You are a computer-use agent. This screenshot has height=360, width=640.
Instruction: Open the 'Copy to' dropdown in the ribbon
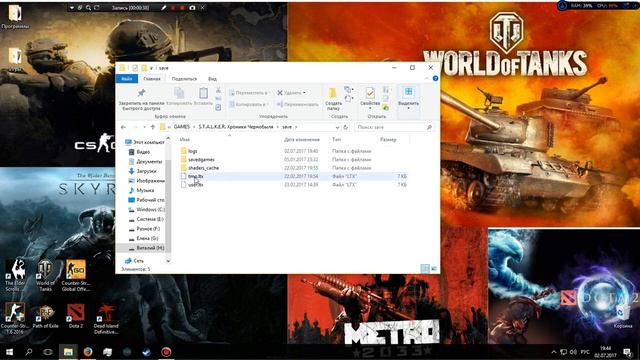click(x=248, y=104)
